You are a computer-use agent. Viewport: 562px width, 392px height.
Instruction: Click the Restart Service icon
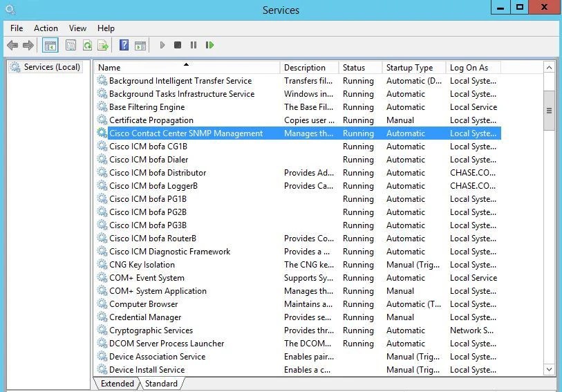point(209,45)
